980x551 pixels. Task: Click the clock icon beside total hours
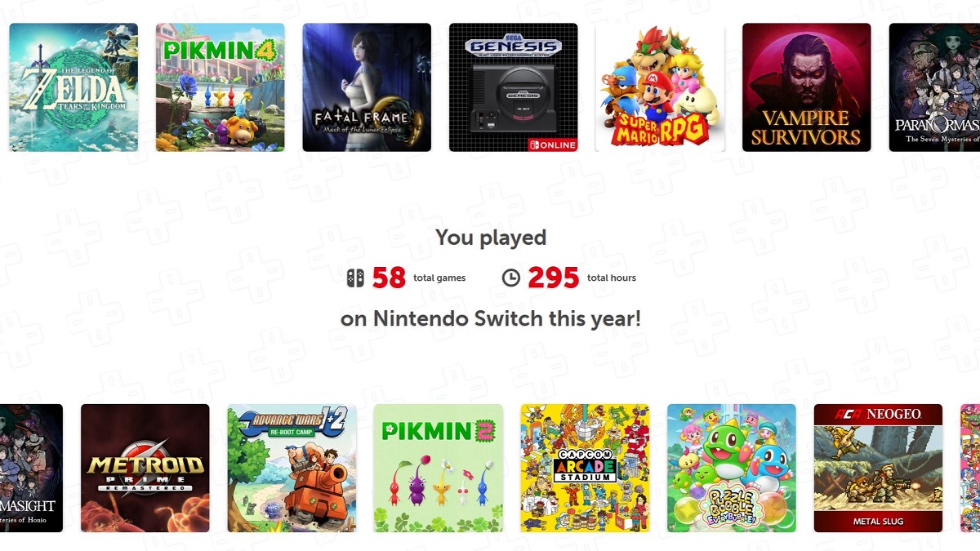click(513, 278)
